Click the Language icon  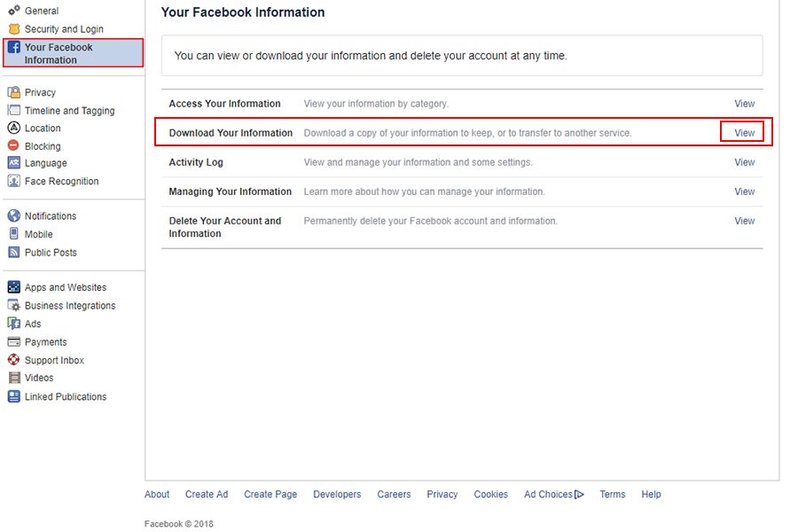tap(14, 163)
